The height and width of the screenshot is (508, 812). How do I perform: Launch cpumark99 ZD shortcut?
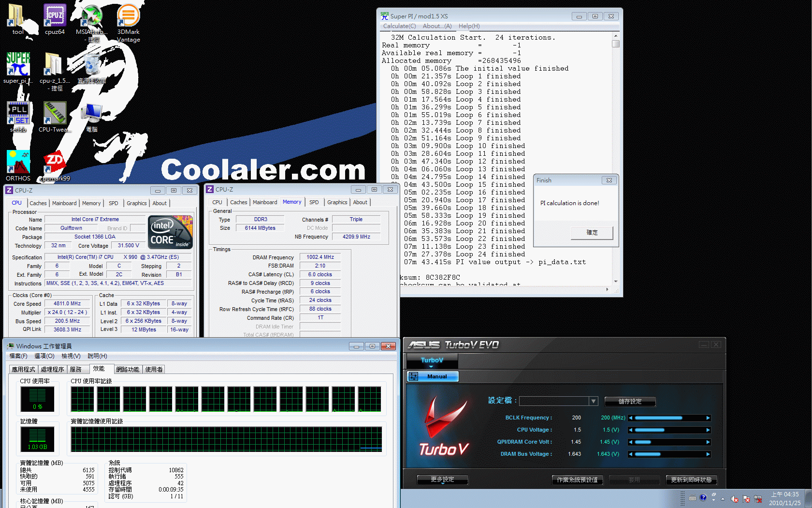(55, 165)
